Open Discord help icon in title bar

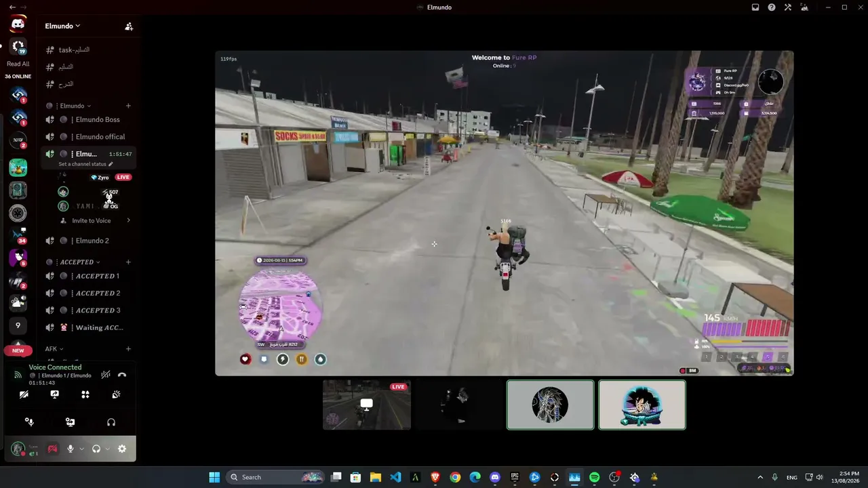click(x=772, y=7)
